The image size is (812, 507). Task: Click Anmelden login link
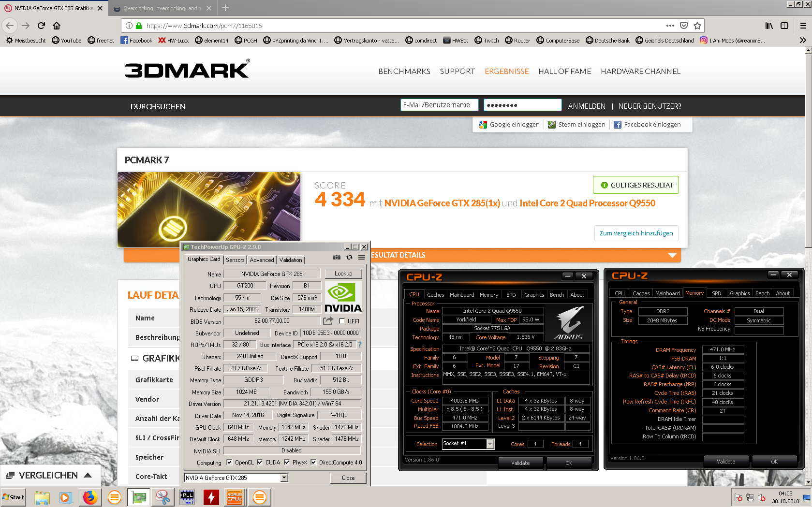587,106
